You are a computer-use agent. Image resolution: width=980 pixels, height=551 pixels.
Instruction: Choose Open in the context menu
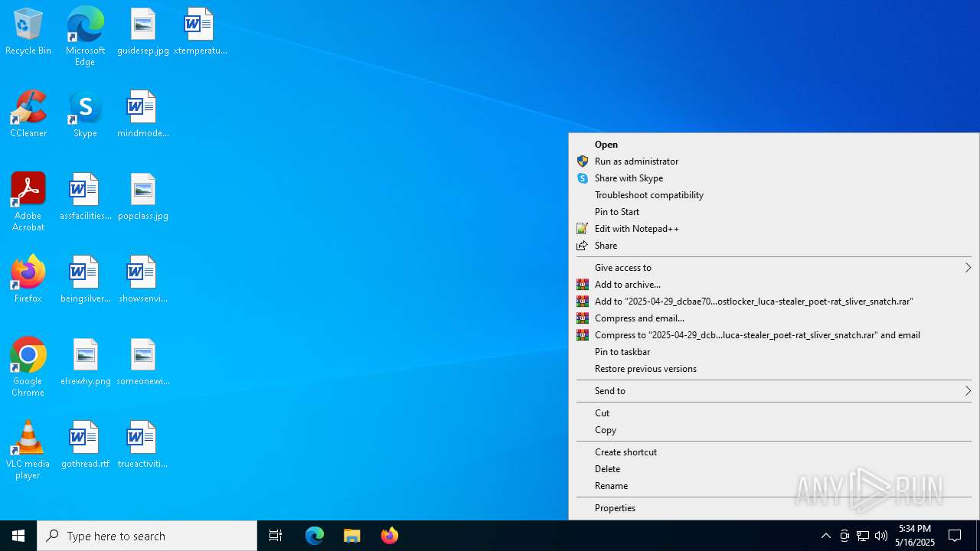click(x=774, y=145)
